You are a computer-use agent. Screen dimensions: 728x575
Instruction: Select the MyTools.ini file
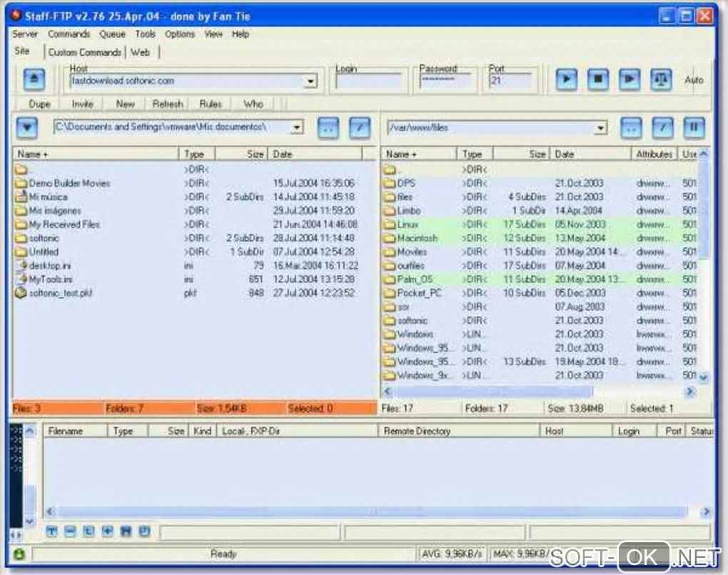pyautogui.click(x=51, y=280)
